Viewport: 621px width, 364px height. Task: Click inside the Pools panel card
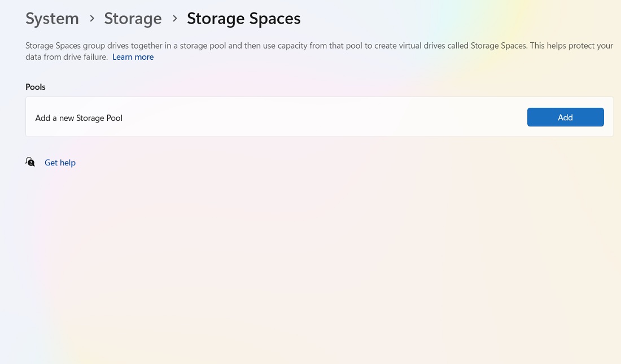click(282, 117)
